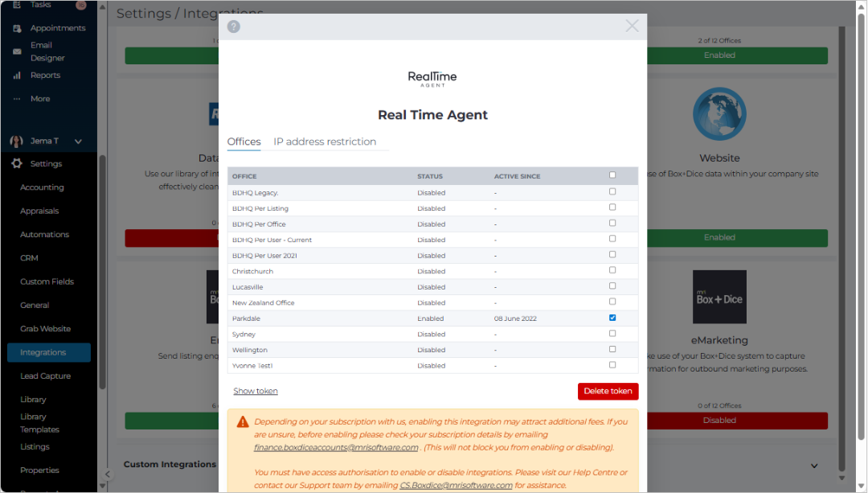Switch to the Offices tab
The image size is (868, 493).
coord(244,142)
